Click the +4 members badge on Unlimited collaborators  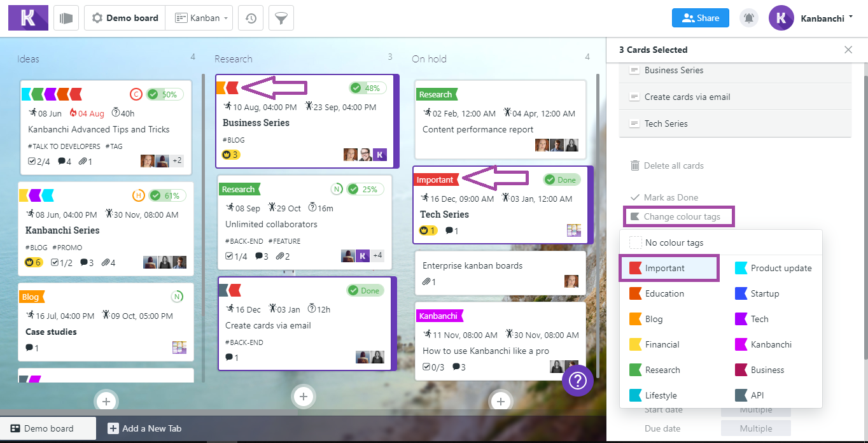click(x=377, y=255)
